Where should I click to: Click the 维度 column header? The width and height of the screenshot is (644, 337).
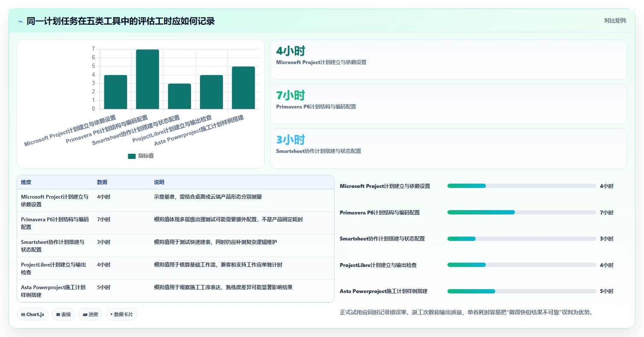coord(26,182)
